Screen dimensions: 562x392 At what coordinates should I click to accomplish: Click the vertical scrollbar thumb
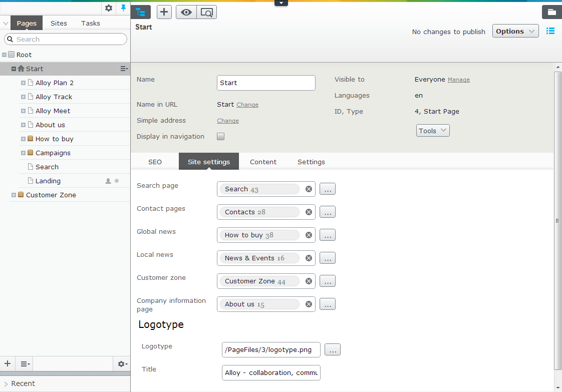click(x=557, y=220)
